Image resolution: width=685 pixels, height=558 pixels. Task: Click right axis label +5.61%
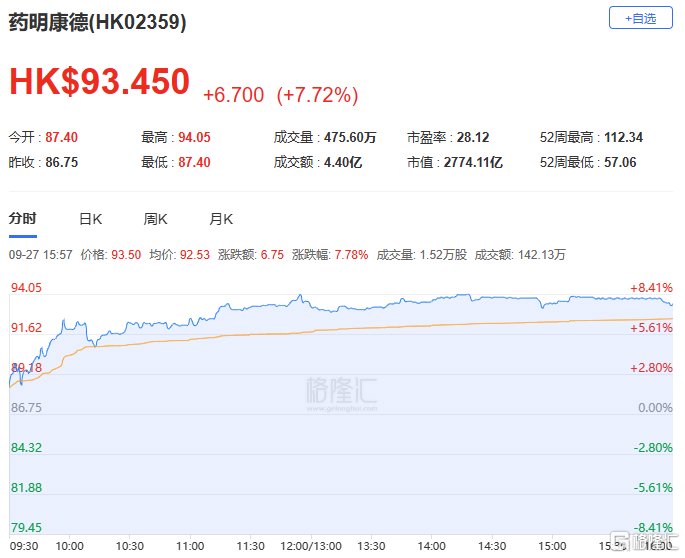[x=651, y=328]
